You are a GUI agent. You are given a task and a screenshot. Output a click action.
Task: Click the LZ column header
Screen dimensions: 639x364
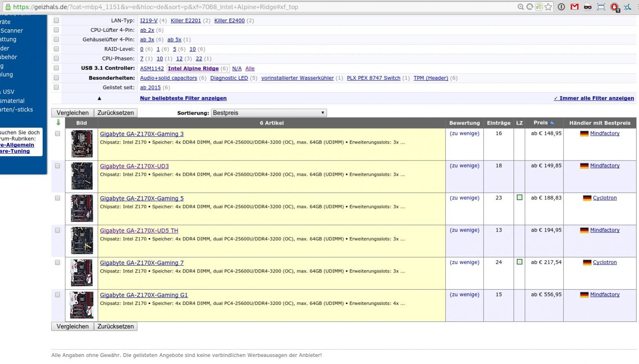click(519, 123)
